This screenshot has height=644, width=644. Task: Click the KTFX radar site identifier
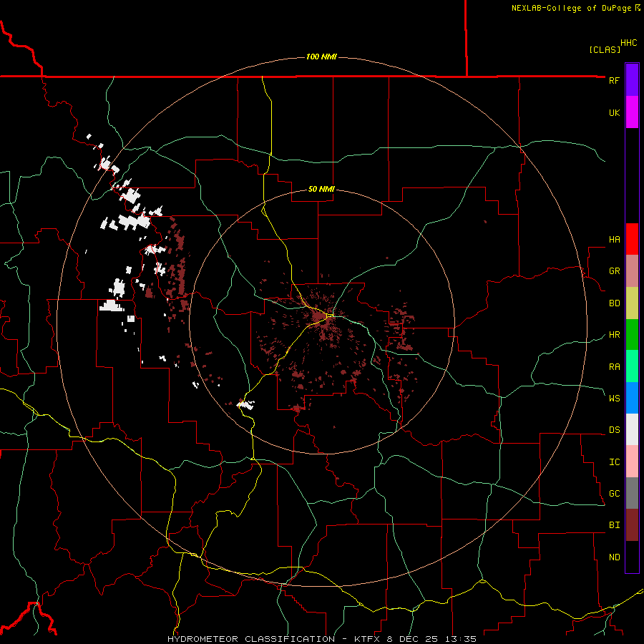(367, 639)
